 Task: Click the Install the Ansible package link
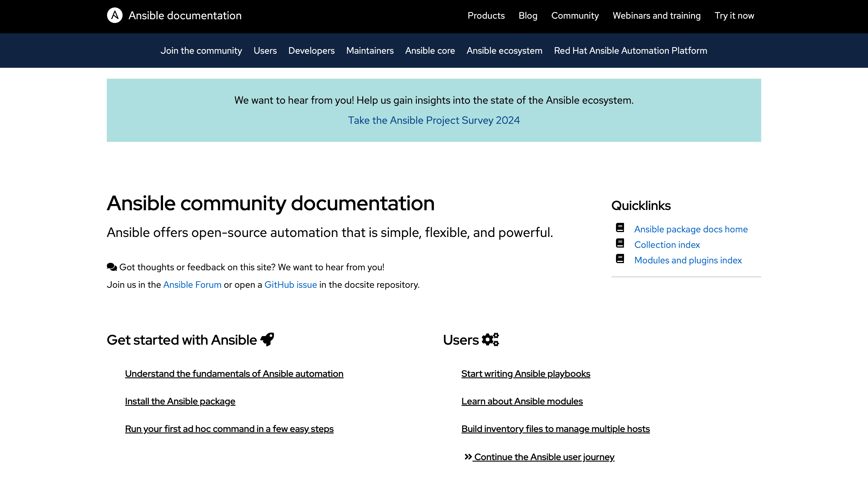[x=180, y=400]
